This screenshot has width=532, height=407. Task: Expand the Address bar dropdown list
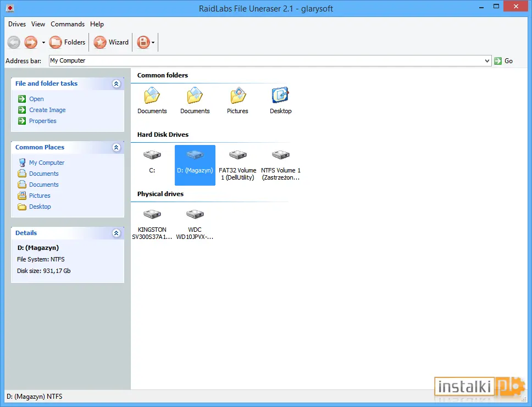coord(487,61)
